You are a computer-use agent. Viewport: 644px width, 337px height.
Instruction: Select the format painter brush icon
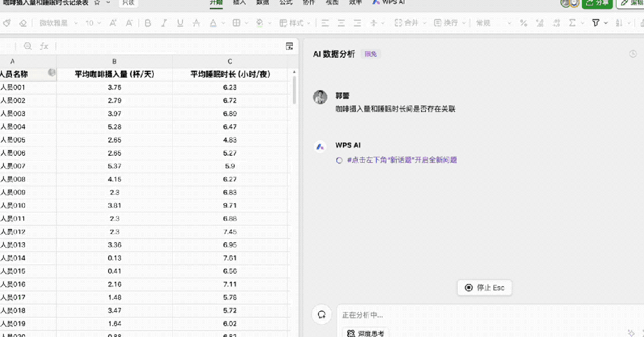click(x=7, y=23)
